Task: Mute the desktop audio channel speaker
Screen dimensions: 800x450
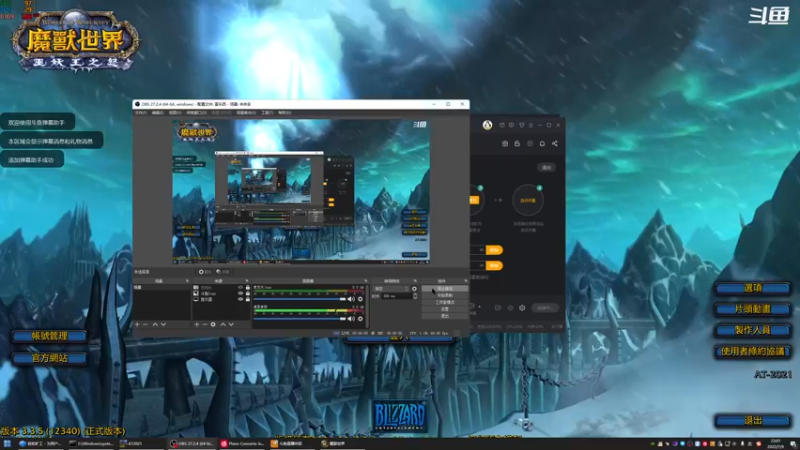Action: (351, 319)
